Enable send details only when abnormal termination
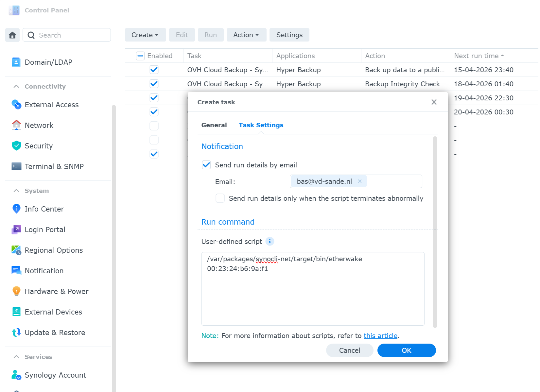Image resolution: width=540 pixels, height=392 pixels. click(220, 198)
